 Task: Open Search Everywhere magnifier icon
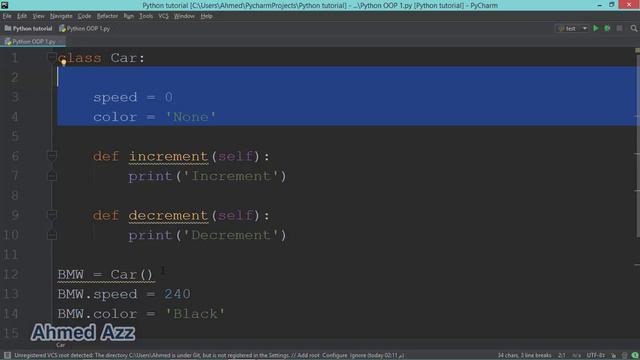pos(633,28)
